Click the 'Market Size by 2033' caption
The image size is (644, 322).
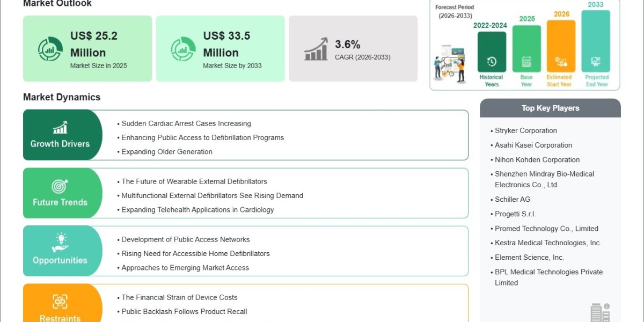tap(232, 66)
